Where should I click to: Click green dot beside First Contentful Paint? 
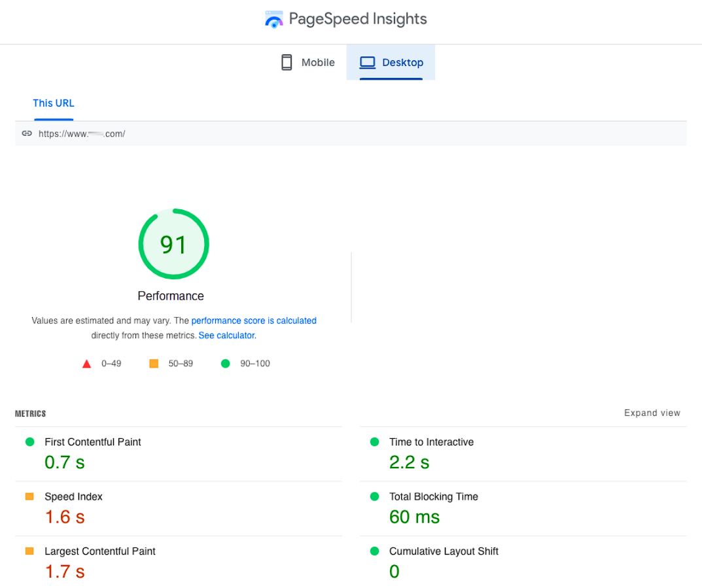coord(29,442)
